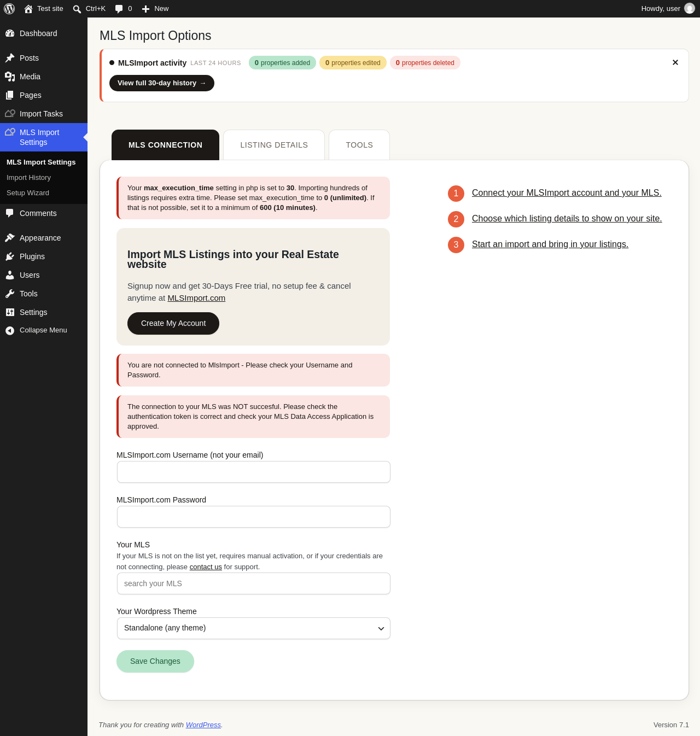The image size is (700, 736).
Task: Focus the MLSImport.com Password field
Action: tap(254, 517)
